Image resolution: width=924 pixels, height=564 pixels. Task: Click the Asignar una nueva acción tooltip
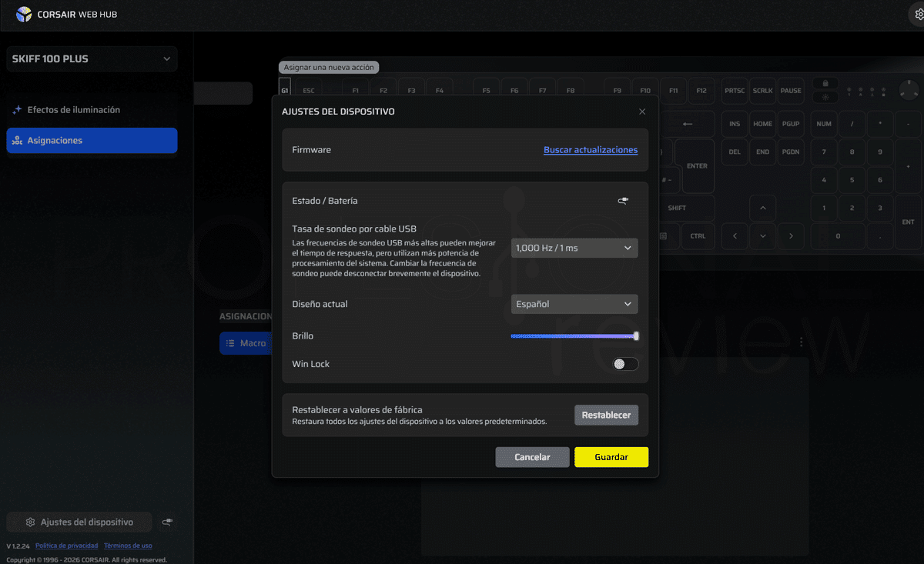click(329, 68)
